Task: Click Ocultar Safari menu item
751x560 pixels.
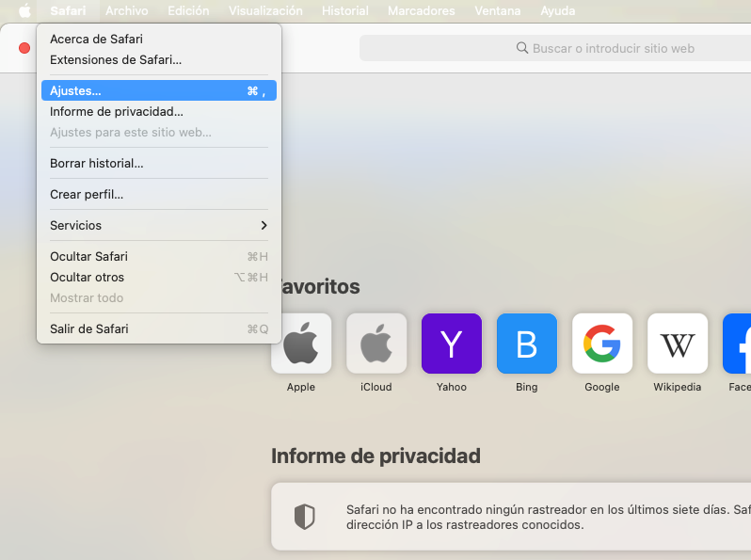Action: (x=88, y=257)
